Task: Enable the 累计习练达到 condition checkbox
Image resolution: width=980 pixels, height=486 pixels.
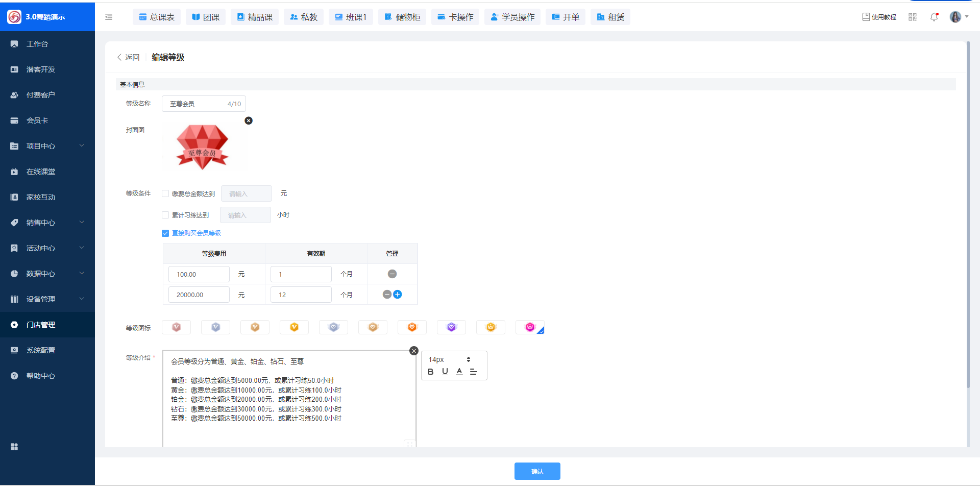Action: [165, 215]
